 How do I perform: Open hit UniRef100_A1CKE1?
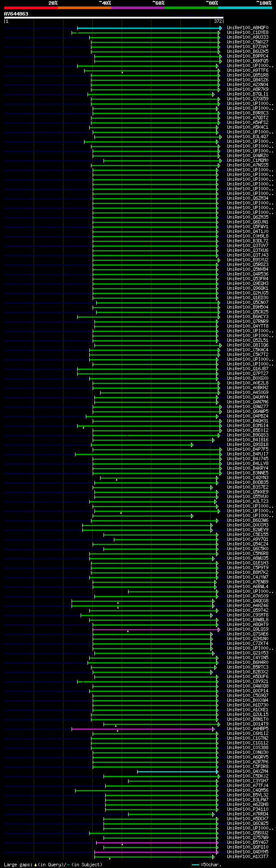pos(248,710)
